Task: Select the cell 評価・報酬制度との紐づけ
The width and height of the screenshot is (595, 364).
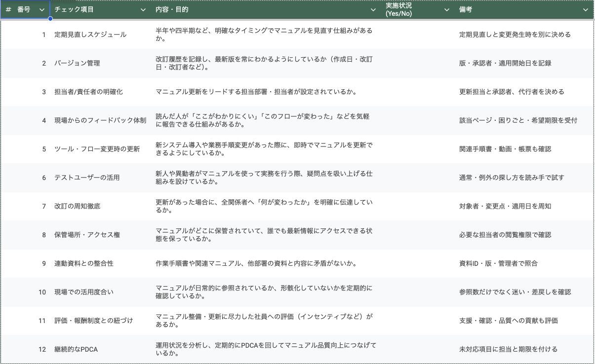Action: pyautogui.click(x=94, y=321)
